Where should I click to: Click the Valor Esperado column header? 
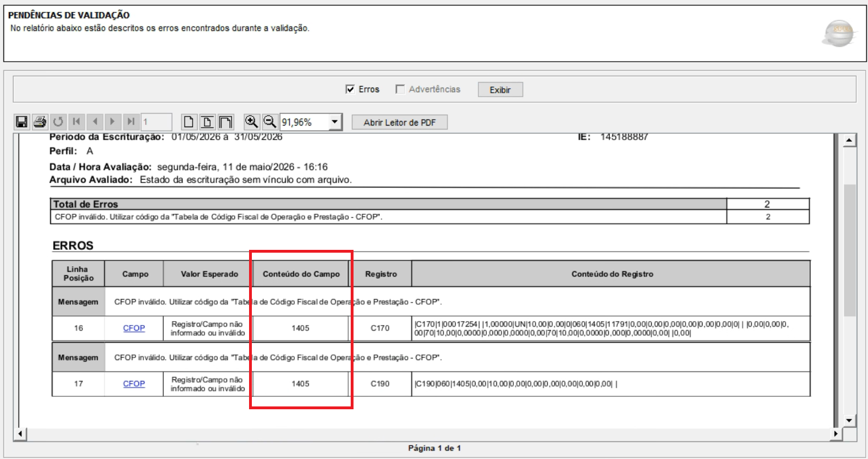pyautogui.click(x=209, y=274)
